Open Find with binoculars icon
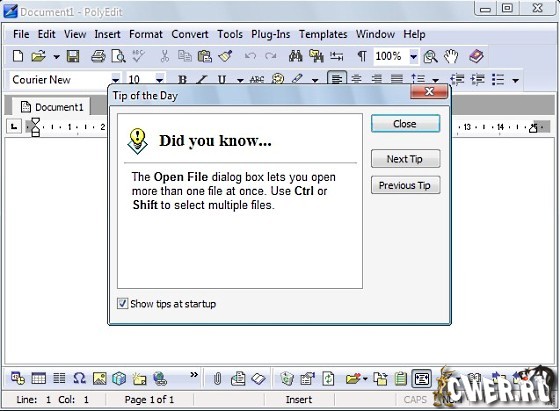The width and height of the screenshot is (560, 411). (x=296, y=56)
